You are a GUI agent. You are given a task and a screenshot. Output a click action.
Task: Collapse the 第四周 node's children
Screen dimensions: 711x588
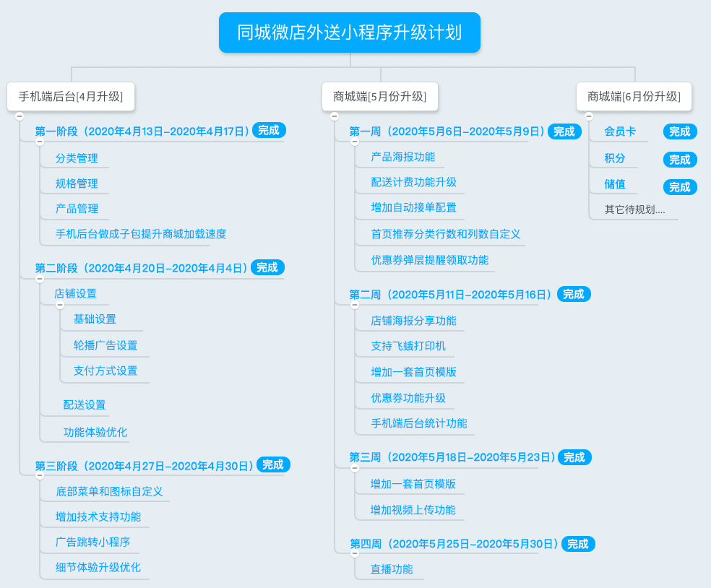click(355, 555)
